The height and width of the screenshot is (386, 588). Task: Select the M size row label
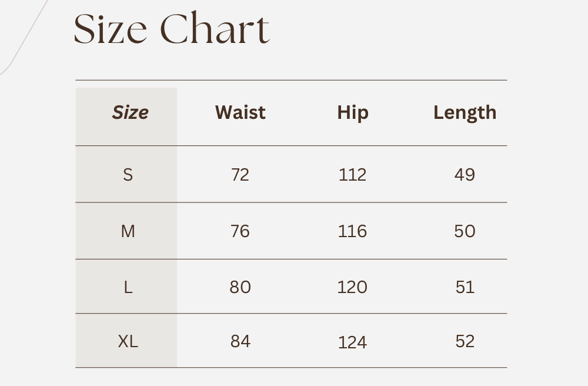click(x=128, y=231)
